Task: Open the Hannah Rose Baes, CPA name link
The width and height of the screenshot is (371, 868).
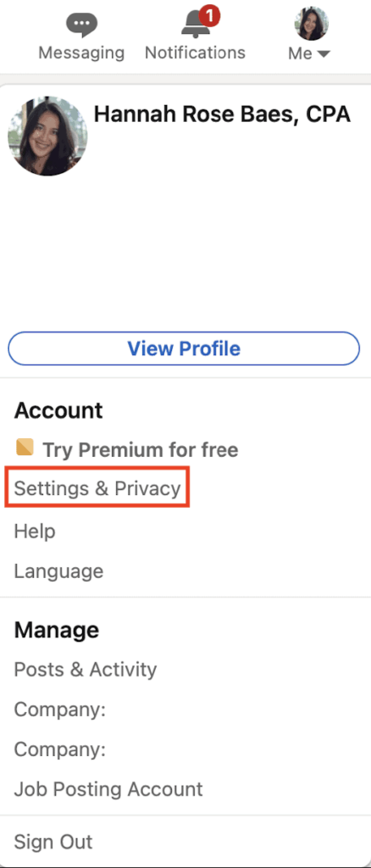Action: pos(222,114)
